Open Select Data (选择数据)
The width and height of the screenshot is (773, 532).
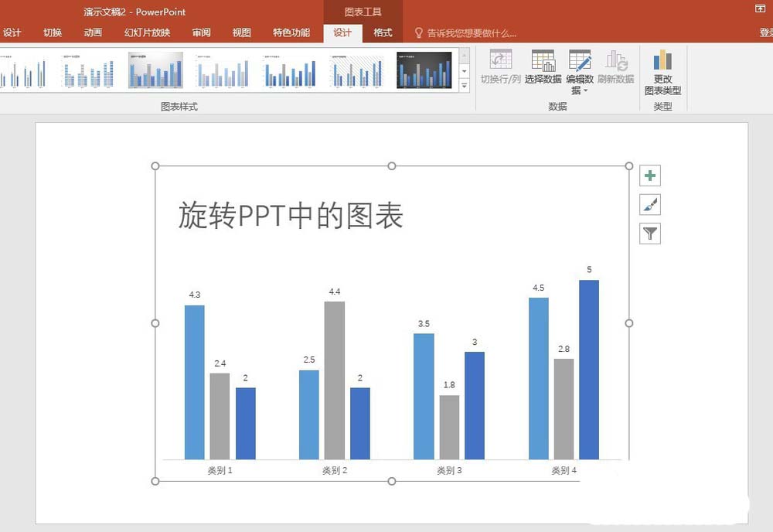click(x=543, y=66)
